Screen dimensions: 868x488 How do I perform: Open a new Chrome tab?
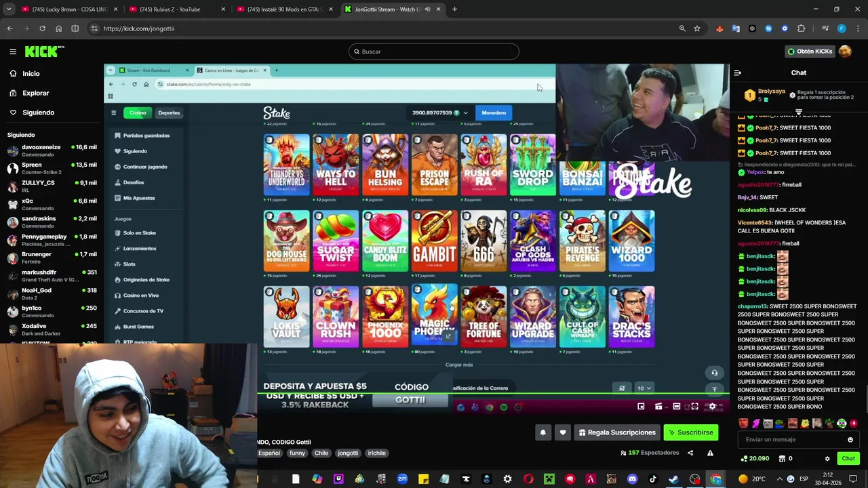[454, 9]
